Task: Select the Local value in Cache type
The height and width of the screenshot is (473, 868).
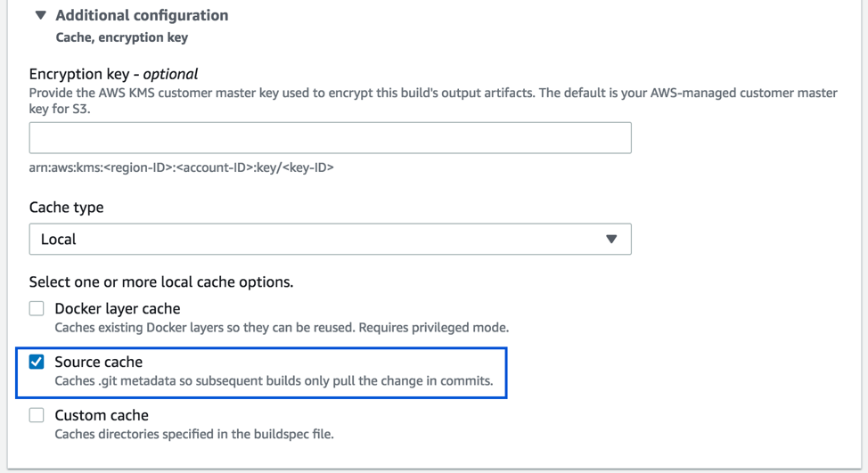Action: (x=59, y=239)
